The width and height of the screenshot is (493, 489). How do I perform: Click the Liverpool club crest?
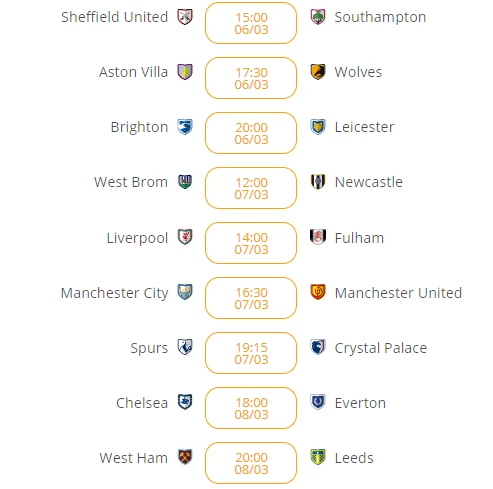point(185,237)
